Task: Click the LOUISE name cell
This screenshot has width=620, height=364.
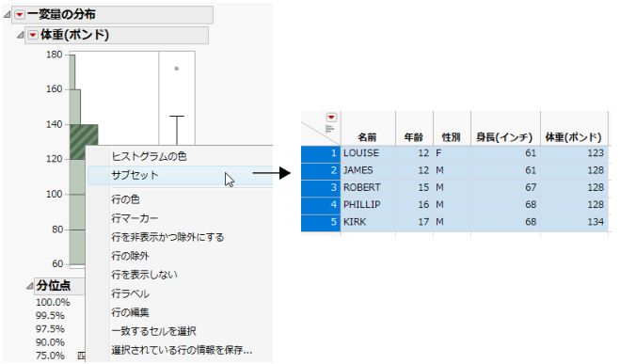Action: point(368,153)
